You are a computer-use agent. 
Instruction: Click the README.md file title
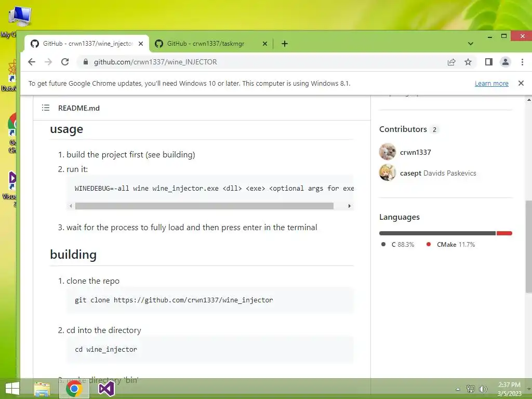click(x=79, y=108)
